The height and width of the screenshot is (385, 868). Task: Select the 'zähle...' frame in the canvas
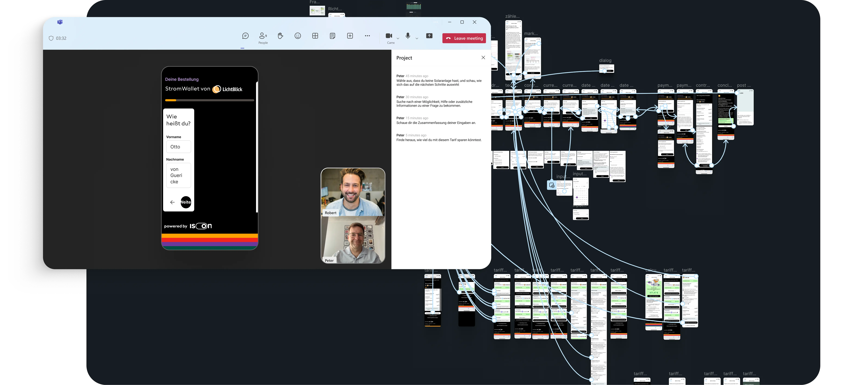(514, 50)
